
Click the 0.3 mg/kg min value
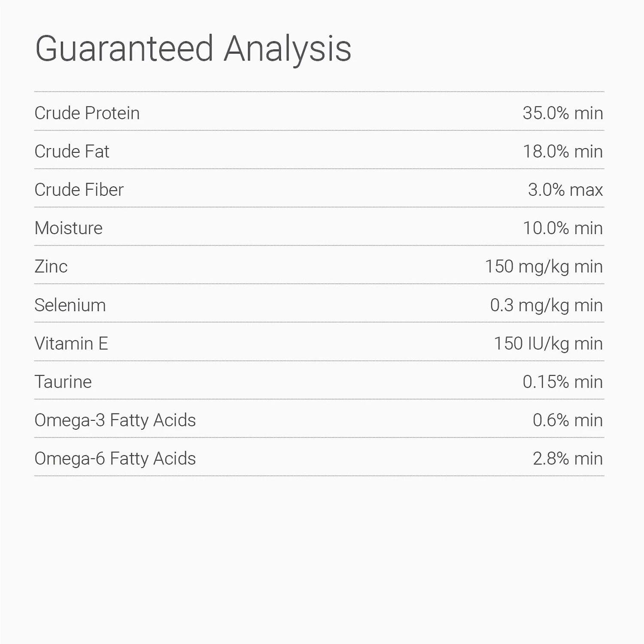(546, 305)
